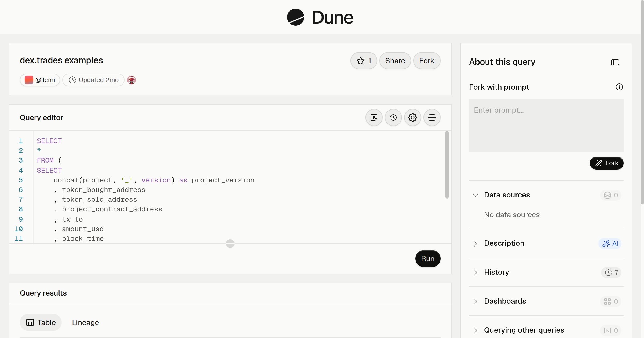Expand the History section
Image resolution: width=644 pixels, height=338 pixels.
pos(475,272)
